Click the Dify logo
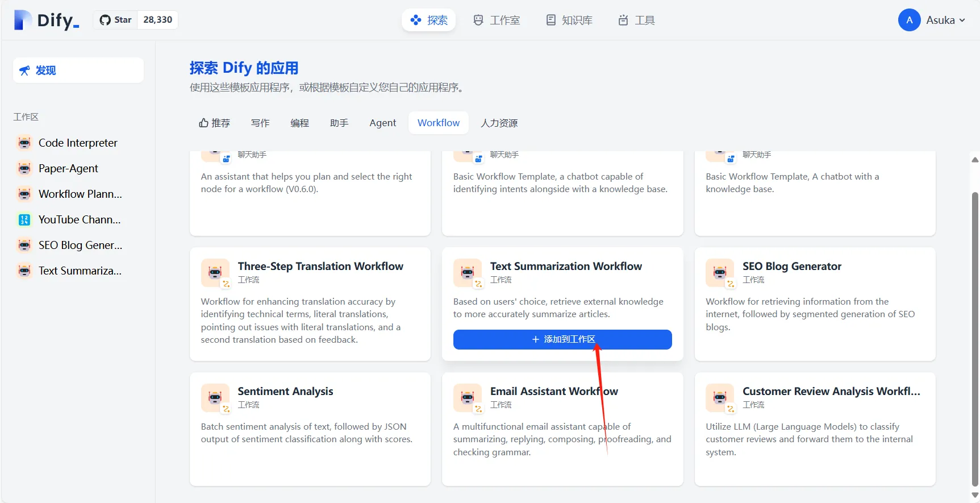 coord(47,20)
